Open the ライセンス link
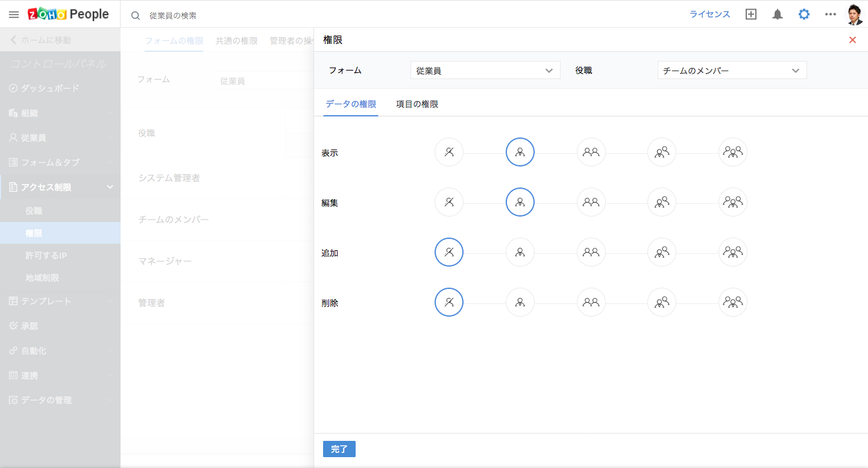Screen dimensions: 868x468 [x=710, y=14]
